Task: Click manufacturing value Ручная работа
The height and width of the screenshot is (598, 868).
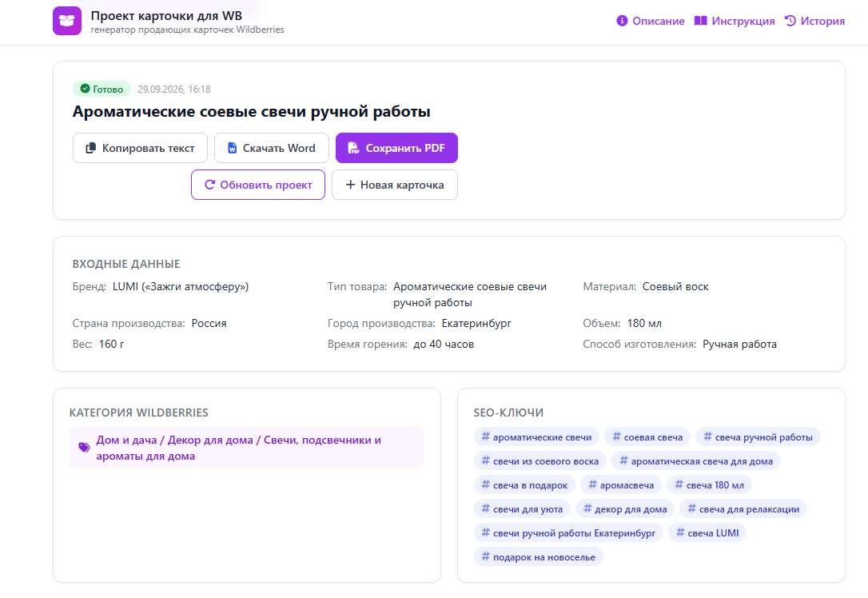Action: pos(739,345)
